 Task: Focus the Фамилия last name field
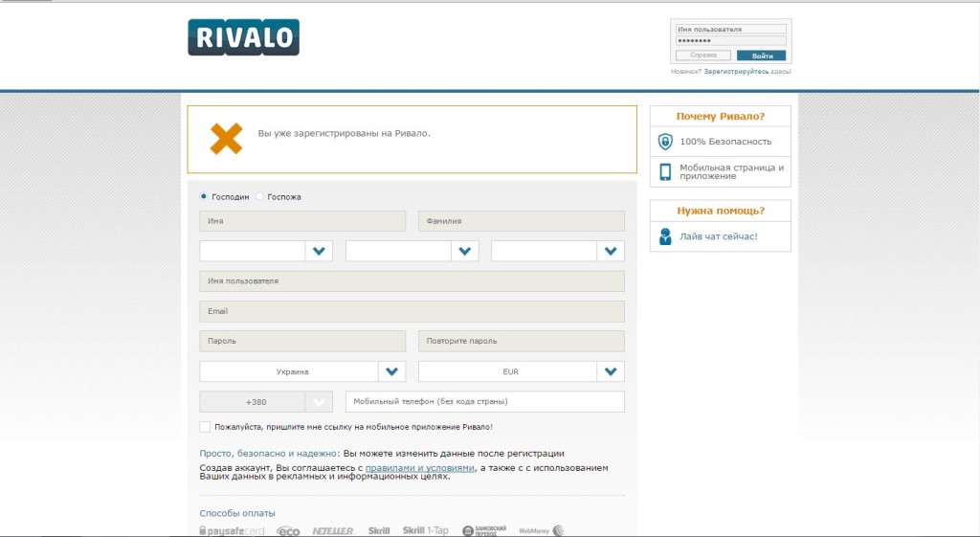pyautogui.click(x=522, y=221)
